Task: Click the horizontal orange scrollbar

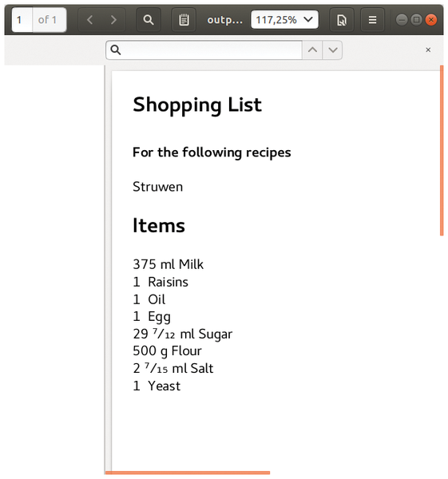Action: (x=188, y=473)
